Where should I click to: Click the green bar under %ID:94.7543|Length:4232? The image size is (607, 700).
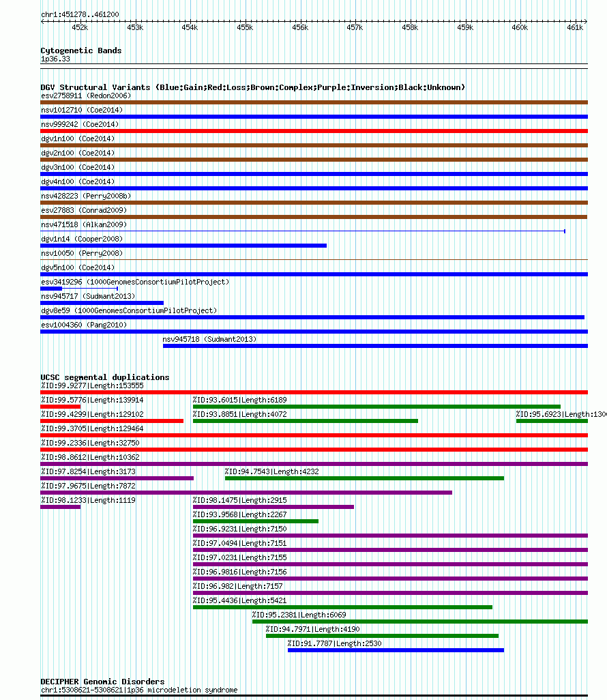pos(364,478)
